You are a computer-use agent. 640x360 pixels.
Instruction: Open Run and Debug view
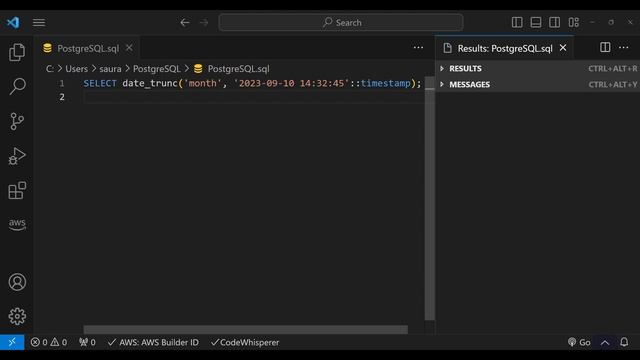pyautogui.click(x=17, y=156)
